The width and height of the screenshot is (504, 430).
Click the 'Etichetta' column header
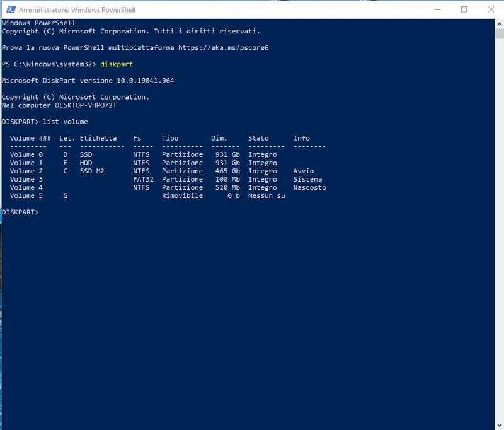(x=98, y=138)
